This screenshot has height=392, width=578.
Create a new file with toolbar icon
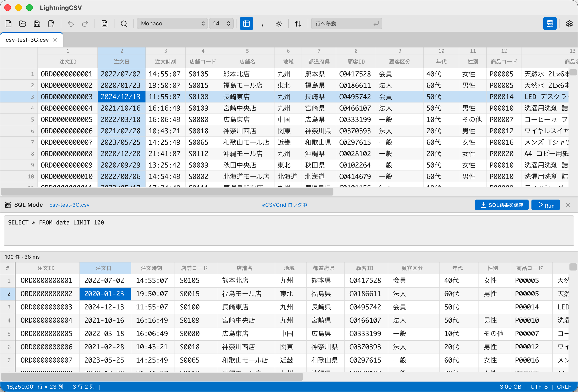pos(9,24)
